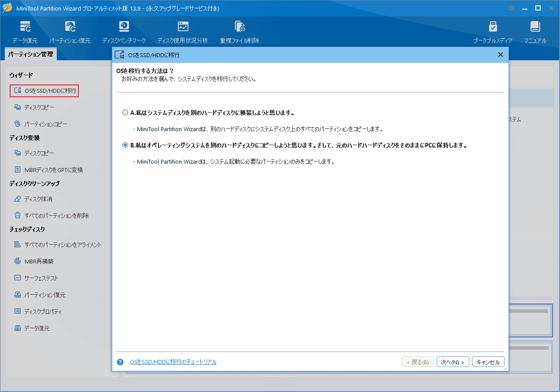Click the お好みの方法を選んで instruction text
This screenshot has height=392, width=560.
tap(189, 79)
